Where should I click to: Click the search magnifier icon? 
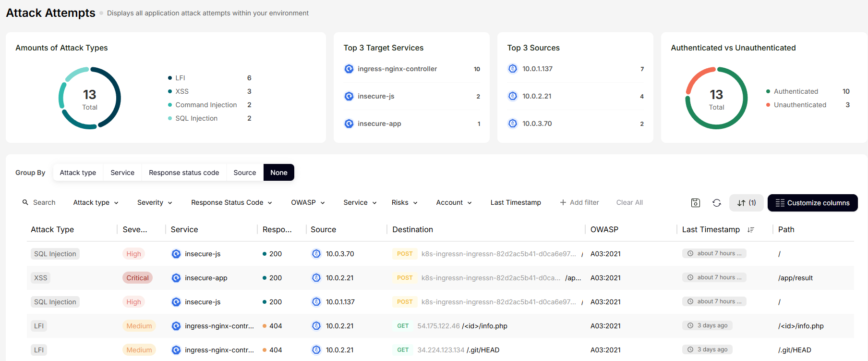[x=25, y=202]
